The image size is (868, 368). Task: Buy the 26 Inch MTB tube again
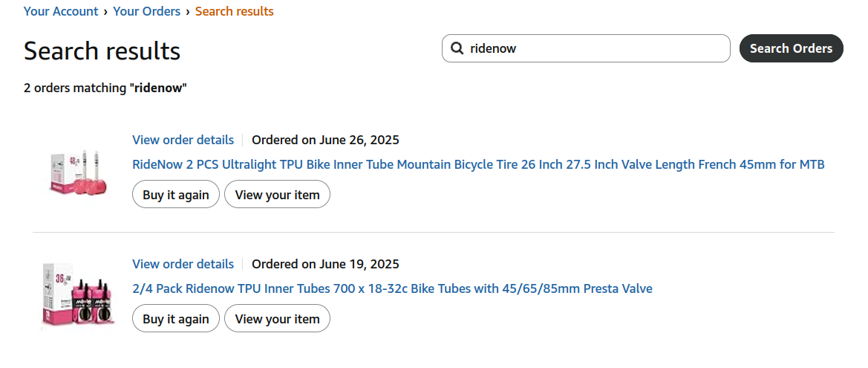coord(176,195)
